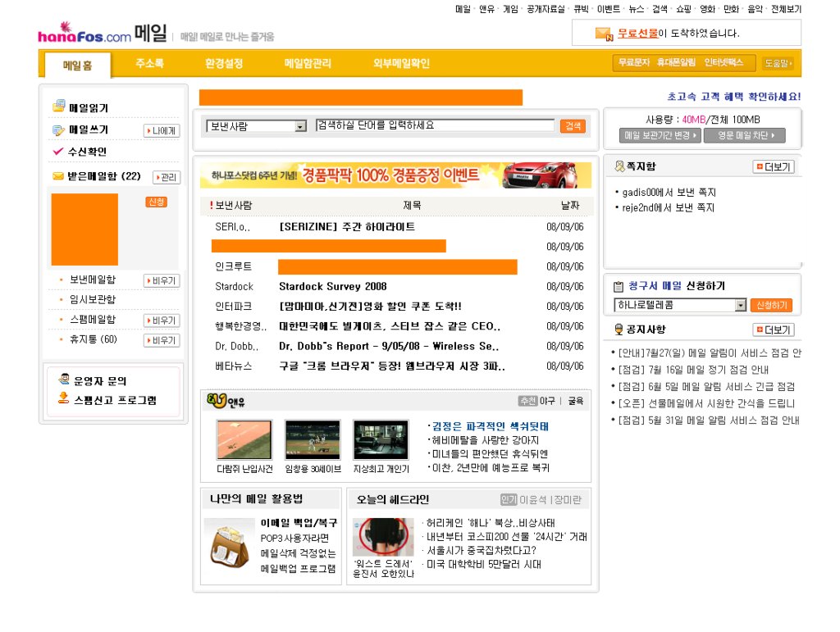
Task: Click 비우기 next to 보낸메일함
Action: click(x=162, y=280)
